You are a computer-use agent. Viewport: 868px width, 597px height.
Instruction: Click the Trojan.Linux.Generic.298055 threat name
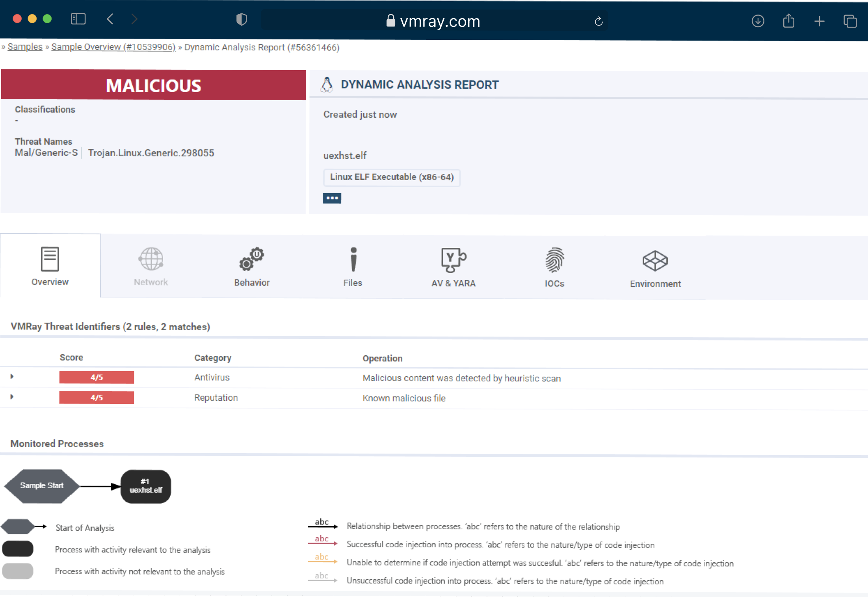click(x=151, y=153)
